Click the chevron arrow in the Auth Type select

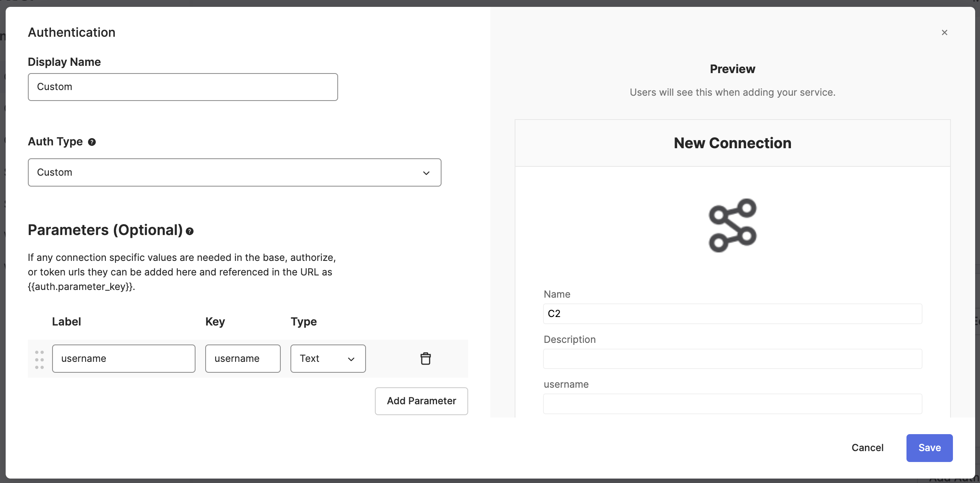[x=426, y=173]
